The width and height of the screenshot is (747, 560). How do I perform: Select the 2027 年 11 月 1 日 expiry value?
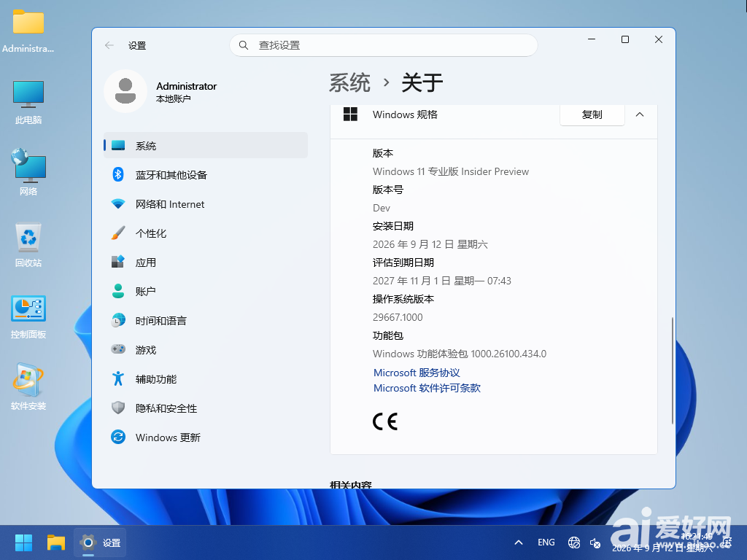coord(441,281)
